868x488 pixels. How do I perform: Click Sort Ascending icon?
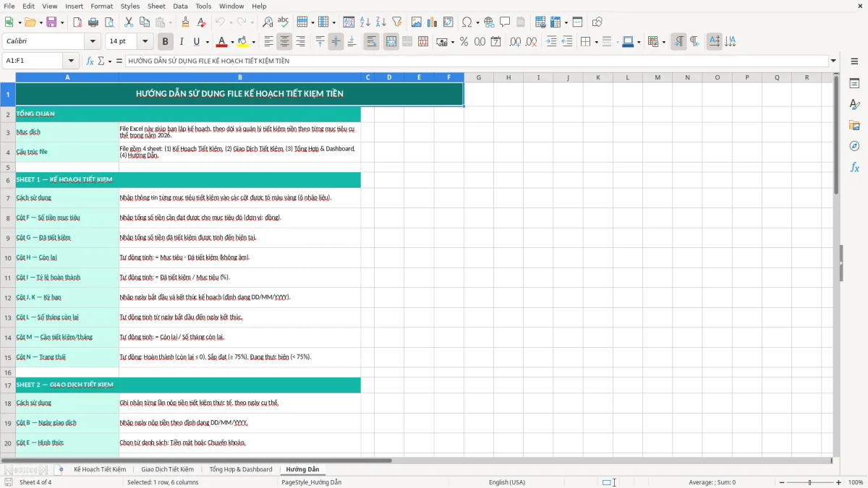click(365, 22)
